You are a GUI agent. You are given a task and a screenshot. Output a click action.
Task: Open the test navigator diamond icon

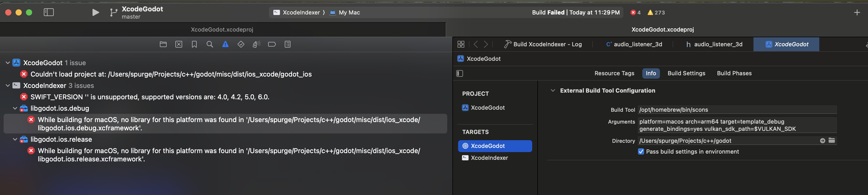241,44
